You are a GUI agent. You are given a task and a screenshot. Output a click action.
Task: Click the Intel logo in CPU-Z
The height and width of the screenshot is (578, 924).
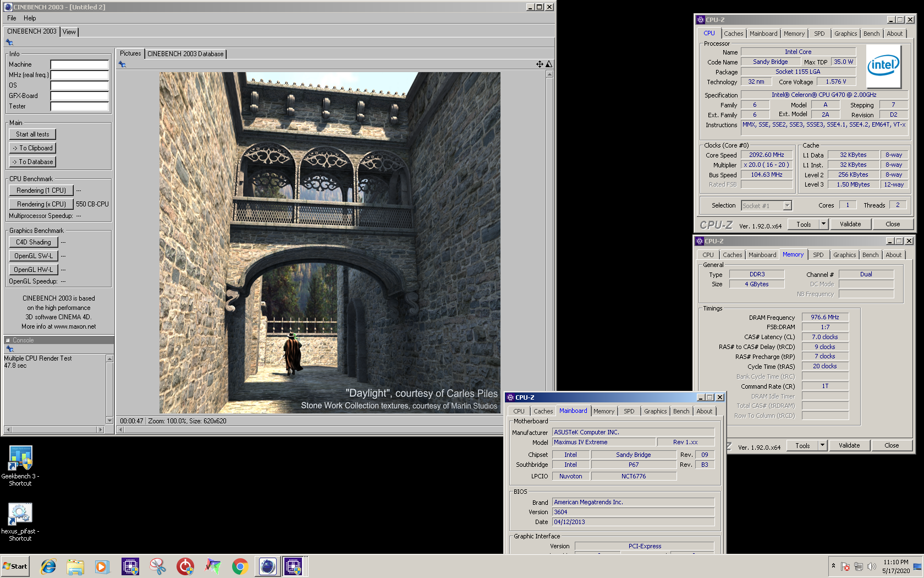point(883,67)
